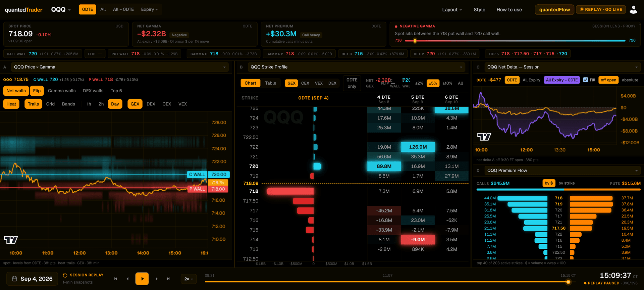644x290 pixels.
Task: Open the calendar date picker Sep 4, 2026
Action: pyautogui.click(x=32, y=279)
